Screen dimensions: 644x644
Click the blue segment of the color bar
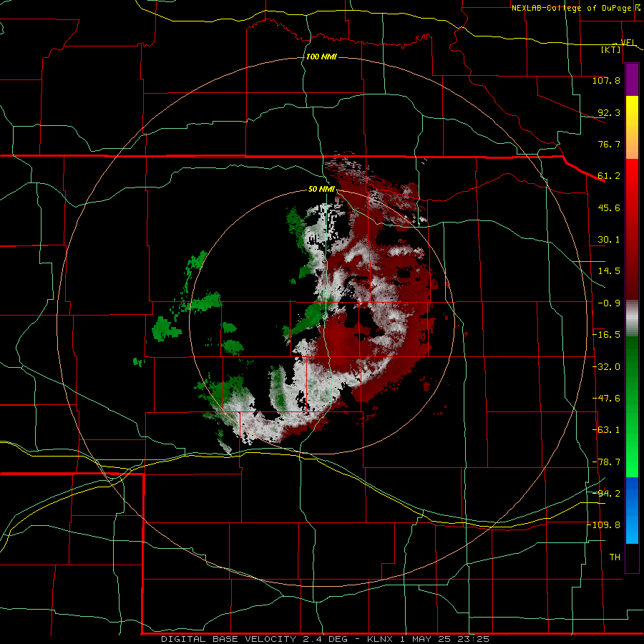click(632, 510)
